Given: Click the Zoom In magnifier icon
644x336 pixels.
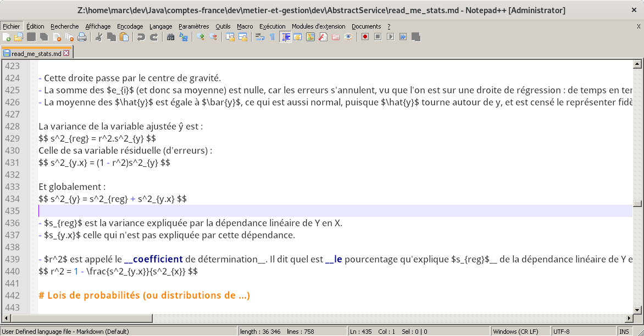Looking at the screenshot, I should pos(201,37).
